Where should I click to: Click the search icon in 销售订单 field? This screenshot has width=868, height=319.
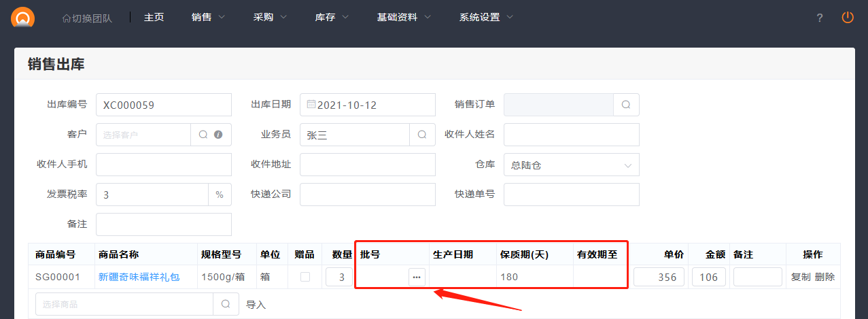pos(626,105)
